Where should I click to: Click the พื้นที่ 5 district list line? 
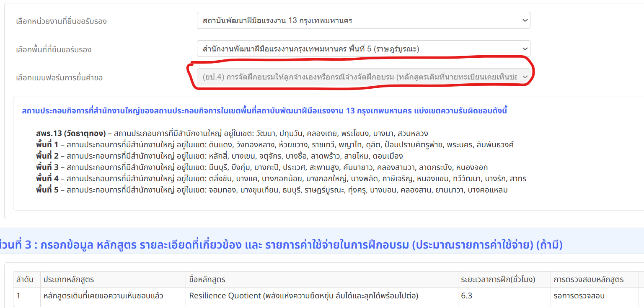coord(272,190)
